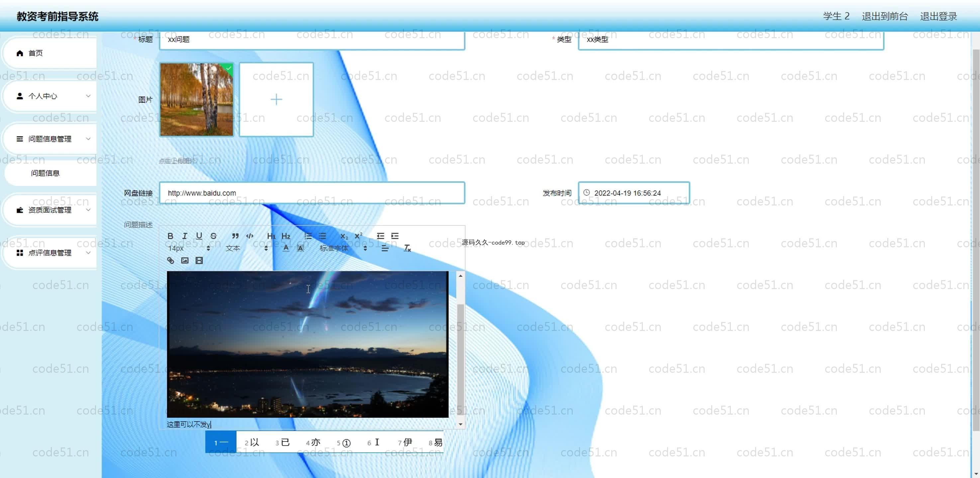Increase the paragraph indent
The height and width of the screenshot is (478, 980).
pyautogui.click(x=395, y=236)
